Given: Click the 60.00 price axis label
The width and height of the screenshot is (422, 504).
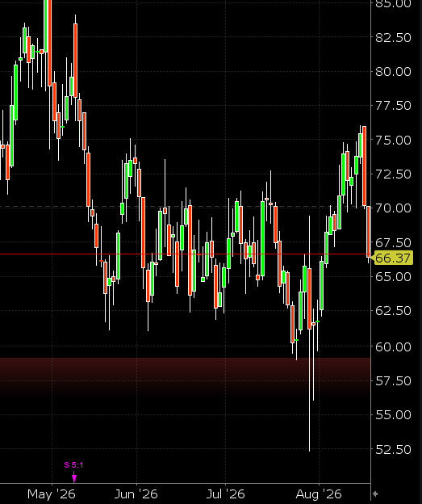Looking at the screenshot, I should pos(393,346).
